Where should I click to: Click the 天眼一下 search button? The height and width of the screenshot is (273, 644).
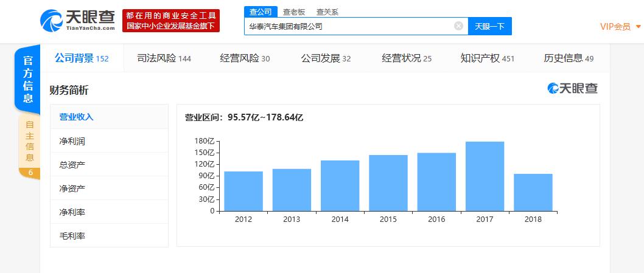point(489,26)
